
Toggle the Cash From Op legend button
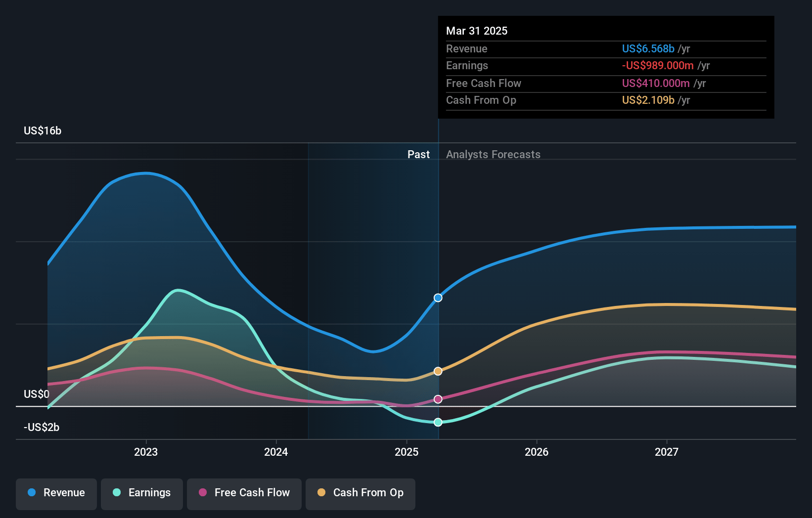(x=361, y=494)
